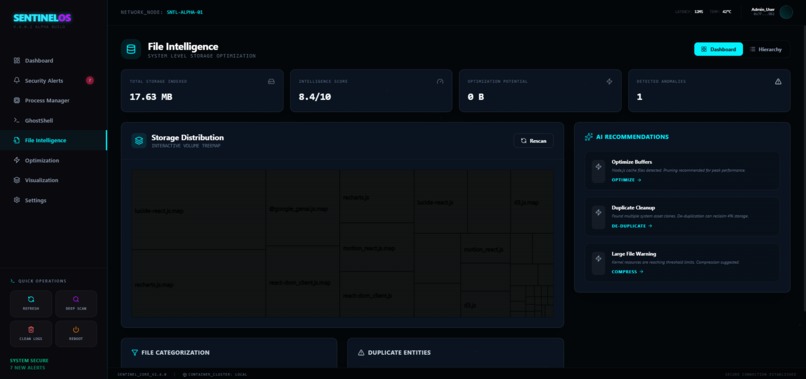Screen dimensions: 806x379
Task: Switch to the Hierarchy view tab
Action: pyautogui.click(x=766, y=49)
